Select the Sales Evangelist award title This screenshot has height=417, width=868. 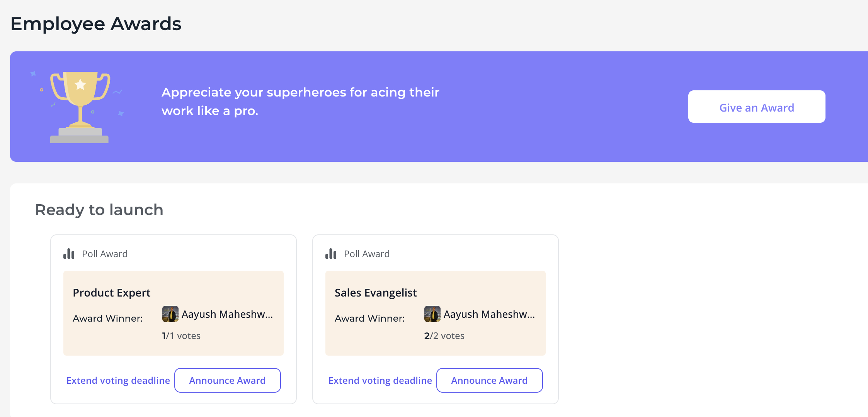376,293
